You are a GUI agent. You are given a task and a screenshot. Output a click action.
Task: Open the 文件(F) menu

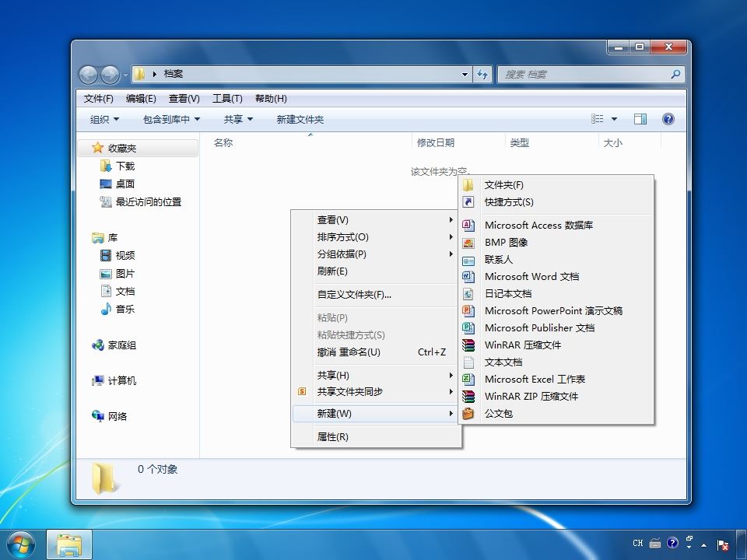click(x=99, y=99)
